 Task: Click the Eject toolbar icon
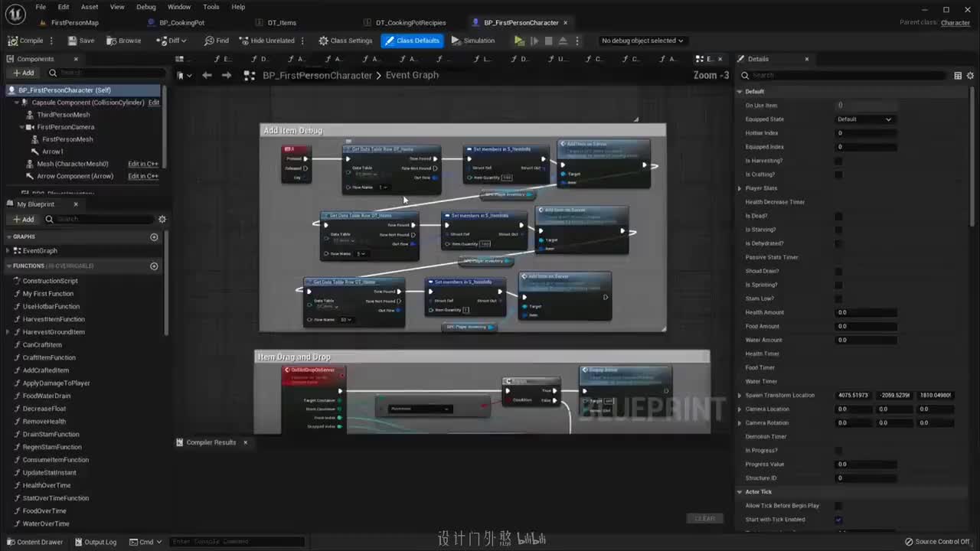tap(563, 41)
